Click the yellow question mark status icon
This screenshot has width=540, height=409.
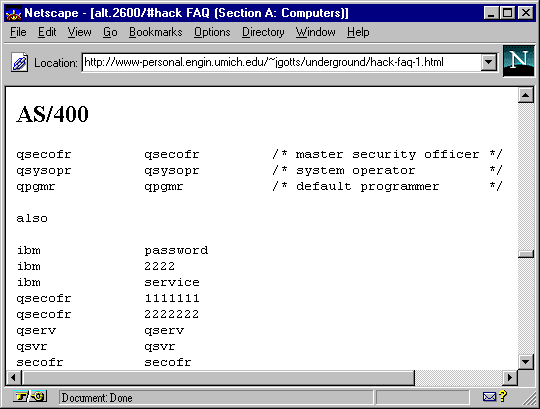(x=503, y=396)
